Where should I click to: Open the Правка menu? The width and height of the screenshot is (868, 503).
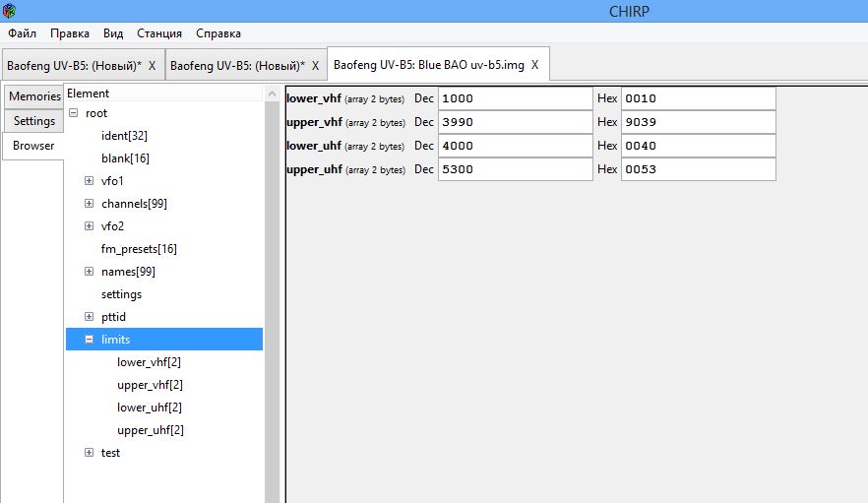click(x=70, y=33)
